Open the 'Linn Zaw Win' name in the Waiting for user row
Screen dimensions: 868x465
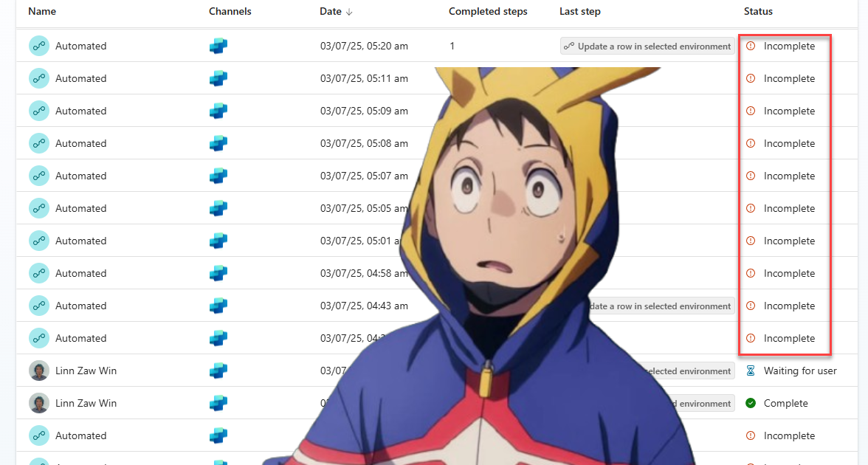pyautogui.click(x=86, y=371)
